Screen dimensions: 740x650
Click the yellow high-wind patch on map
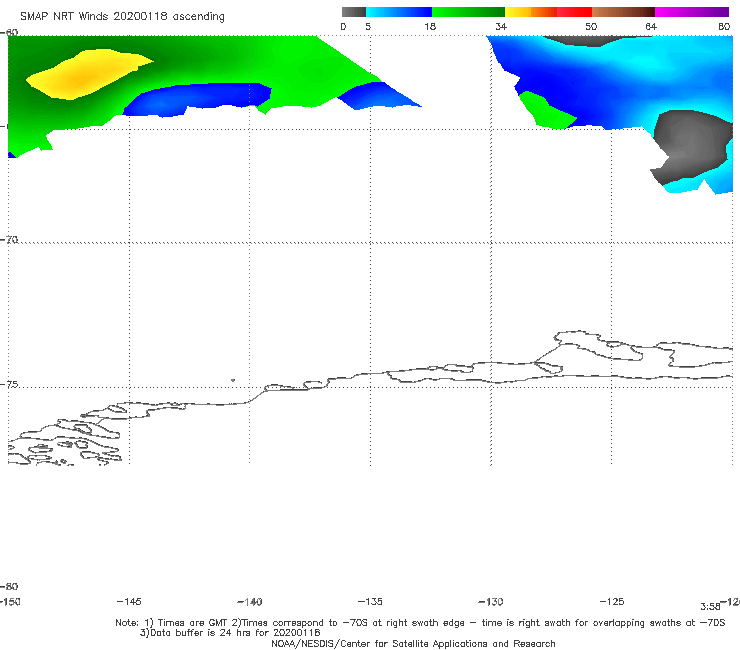coord(87,75)
